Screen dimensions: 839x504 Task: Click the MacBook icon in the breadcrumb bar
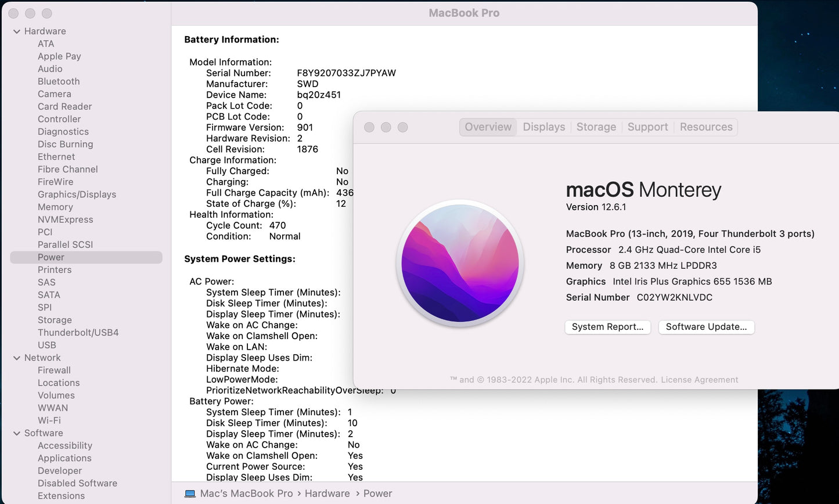pyautogui.click(x=190, y=493)
